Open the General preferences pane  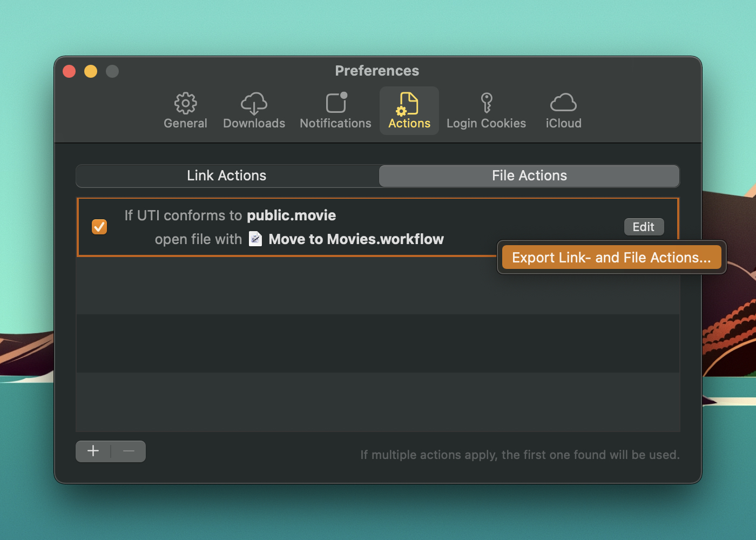point(185,111)
